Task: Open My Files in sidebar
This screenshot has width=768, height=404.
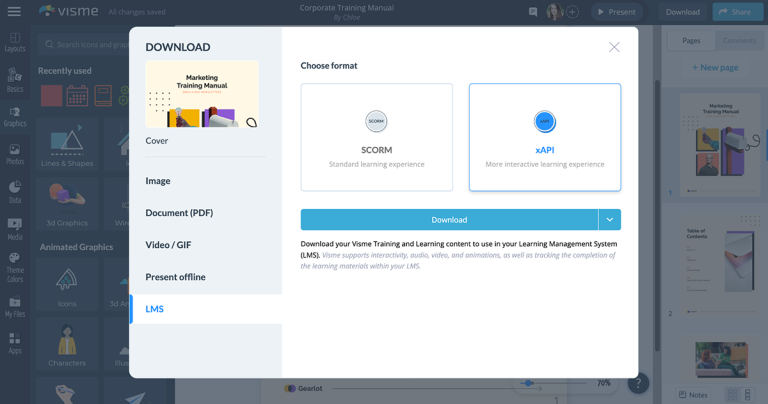Action: pos(14,306)
